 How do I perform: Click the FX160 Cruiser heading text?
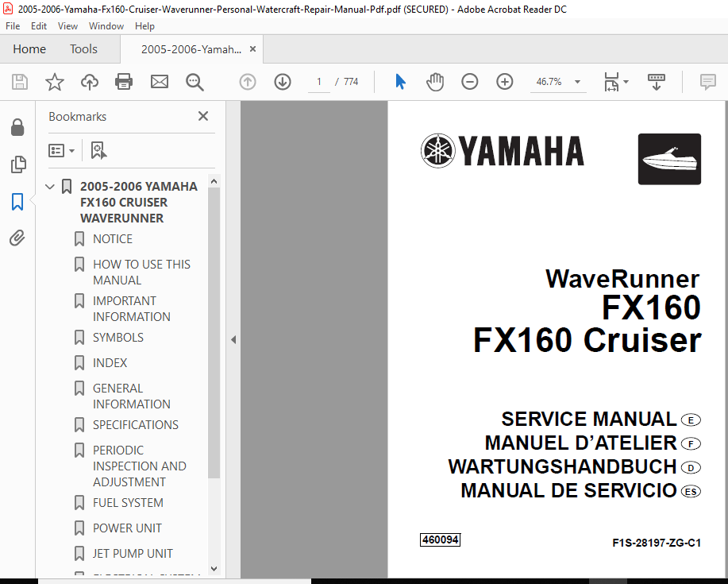(587, 341)
